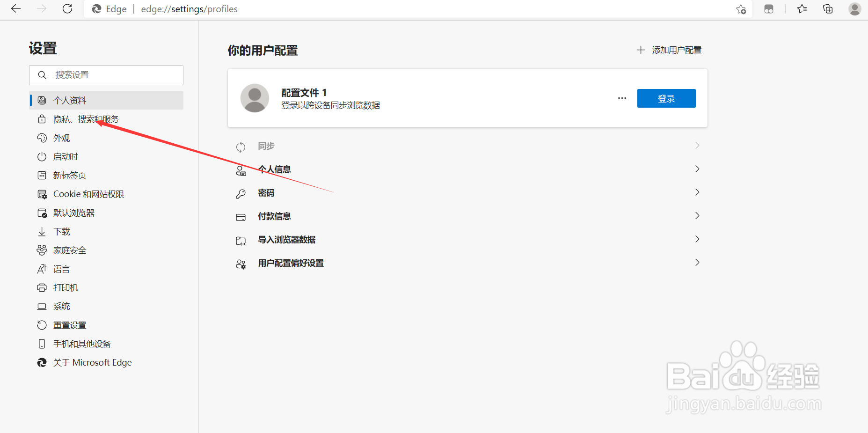The height and width of the screenshot is (433, 868).
Task: Click the phone icon in sidebar
Action: click(42, 344)
